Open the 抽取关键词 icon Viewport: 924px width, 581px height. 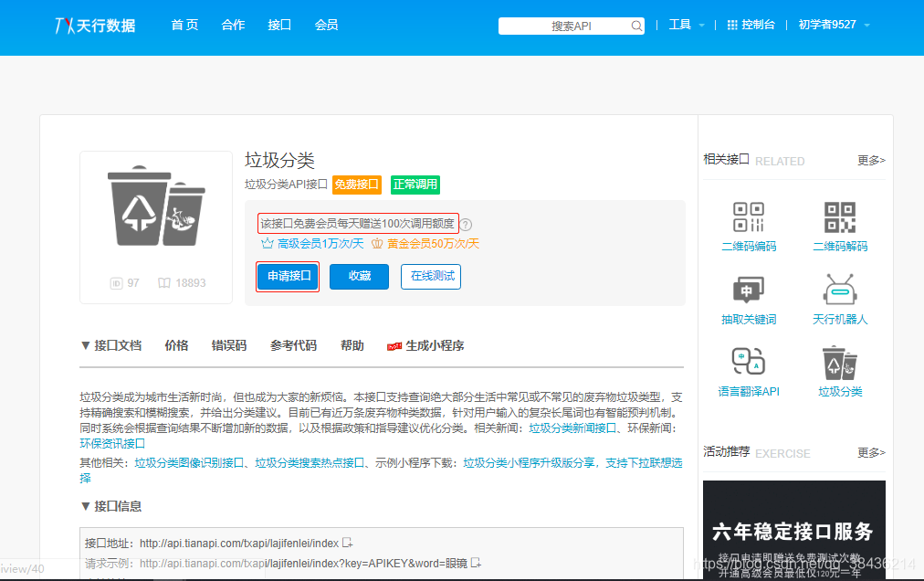(749, 290)
